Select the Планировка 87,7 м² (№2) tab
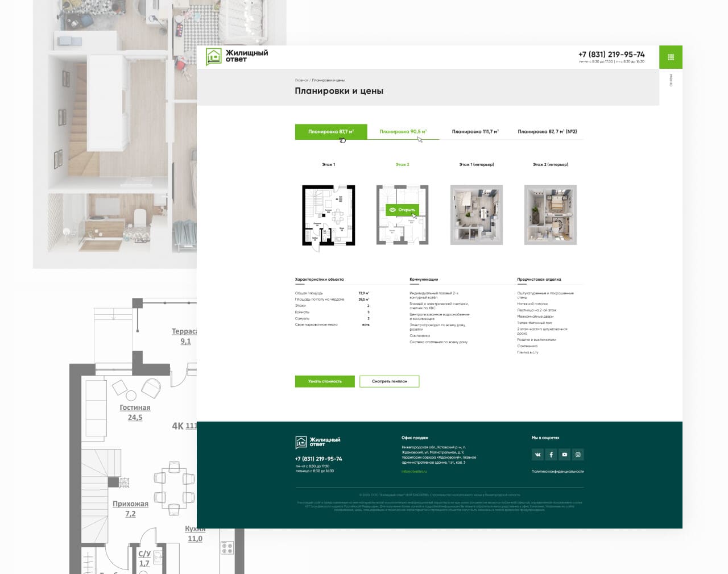This screenshot has width=728, height=574. [x=547, y=132]
